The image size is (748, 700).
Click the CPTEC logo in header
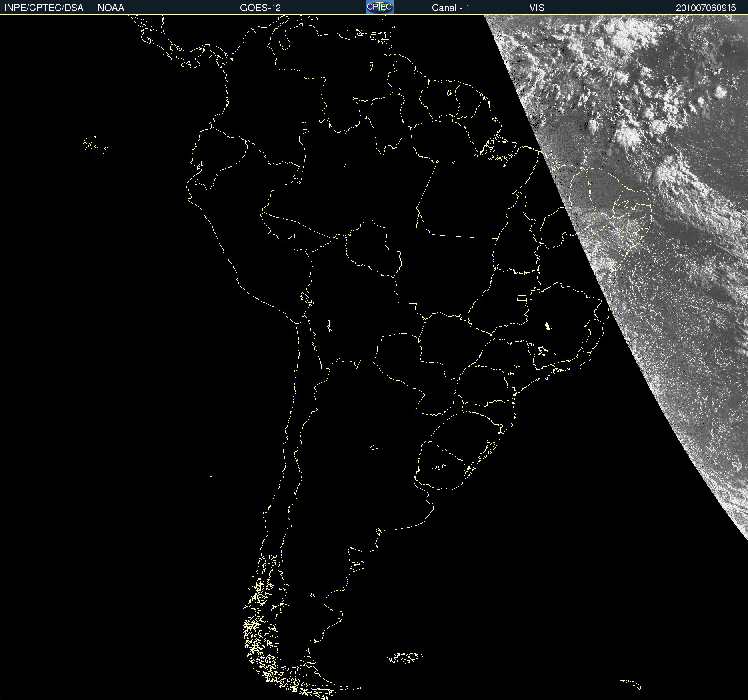coord(380,7)
